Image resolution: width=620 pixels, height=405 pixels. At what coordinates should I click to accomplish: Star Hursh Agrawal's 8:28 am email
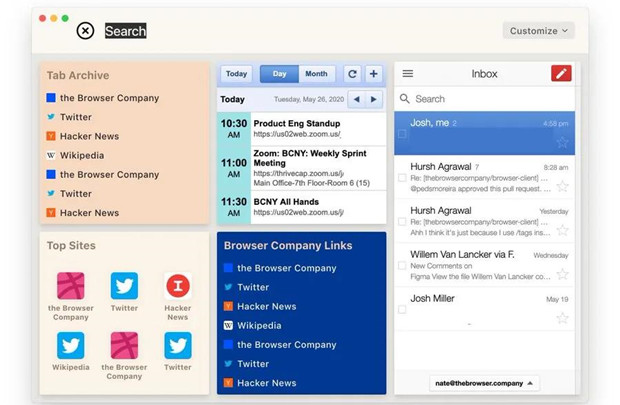[562, 186]
